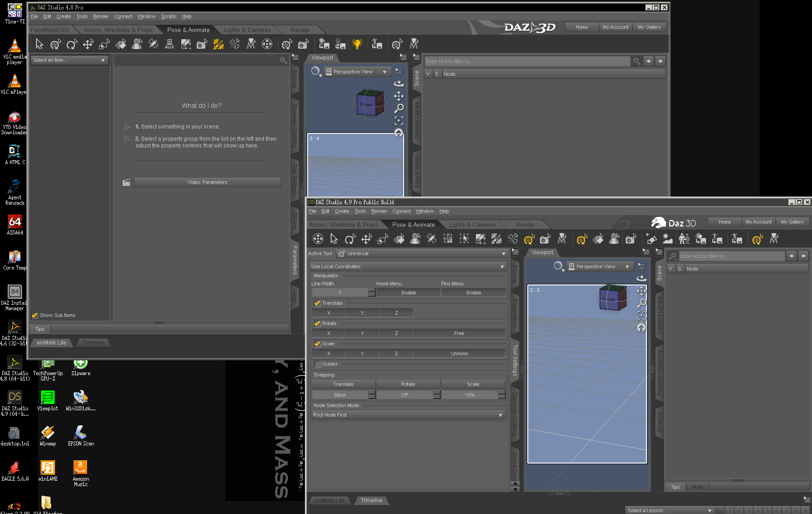This screenshot has height=514, width=812.
Task: Click the reset camera control in DAZ 4.9 viewport
Action: click(641, 327)
